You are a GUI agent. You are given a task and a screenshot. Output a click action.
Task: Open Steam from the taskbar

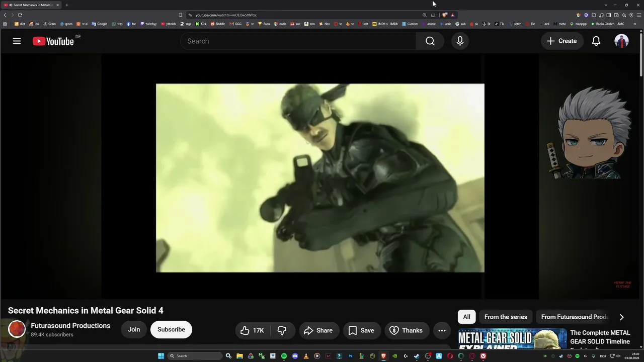coord(417,356)
